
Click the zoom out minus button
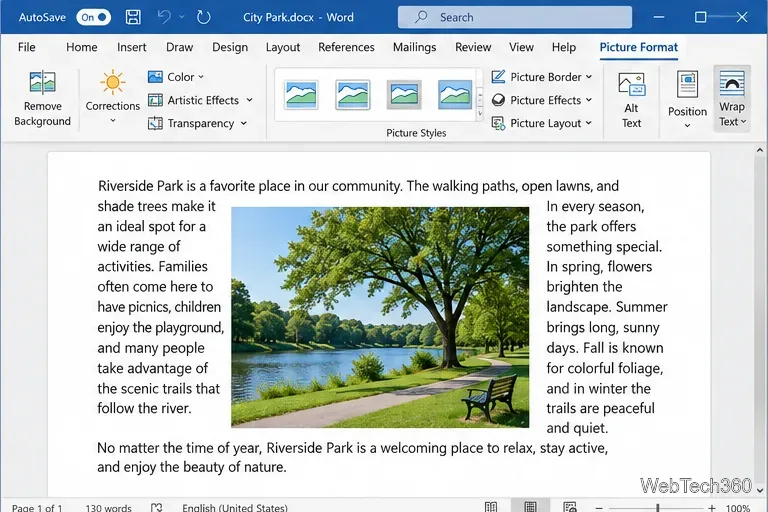[599, 508]
